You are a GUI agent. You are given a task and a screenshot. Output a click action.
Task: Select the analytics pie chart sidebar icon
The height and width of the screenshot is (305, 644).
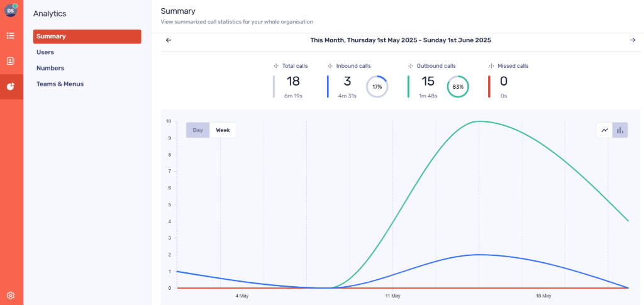[11, 87]
